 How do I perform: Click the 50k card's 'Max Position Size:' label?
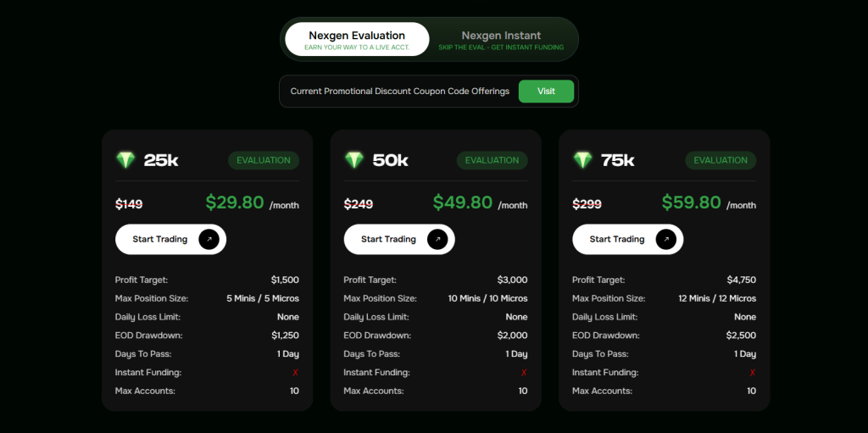[380, 298]
